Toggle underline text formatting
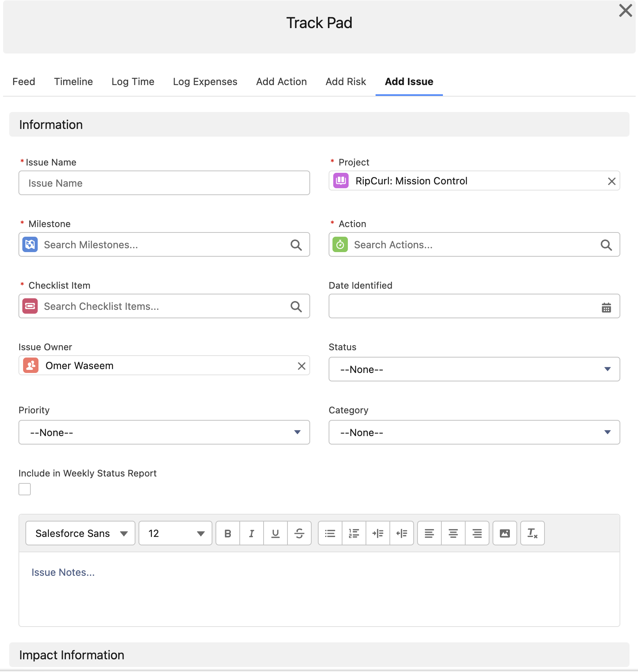Image resolution: width=638 pixels, height=672 pixels. (276, 533)
